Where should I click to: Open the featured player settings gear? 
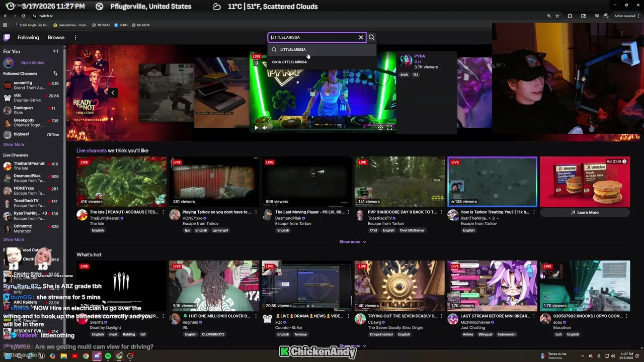(x=380, y=128)
